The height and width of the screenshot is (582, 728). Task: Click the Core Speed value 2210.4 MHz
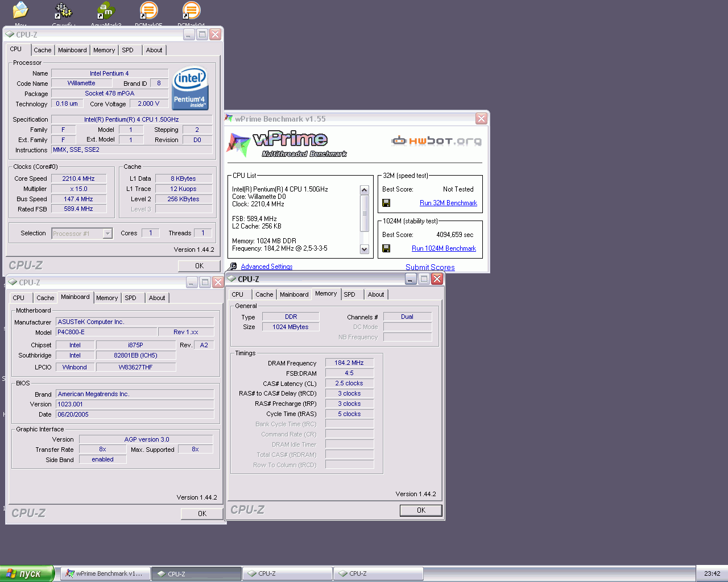tap(78, 178)
